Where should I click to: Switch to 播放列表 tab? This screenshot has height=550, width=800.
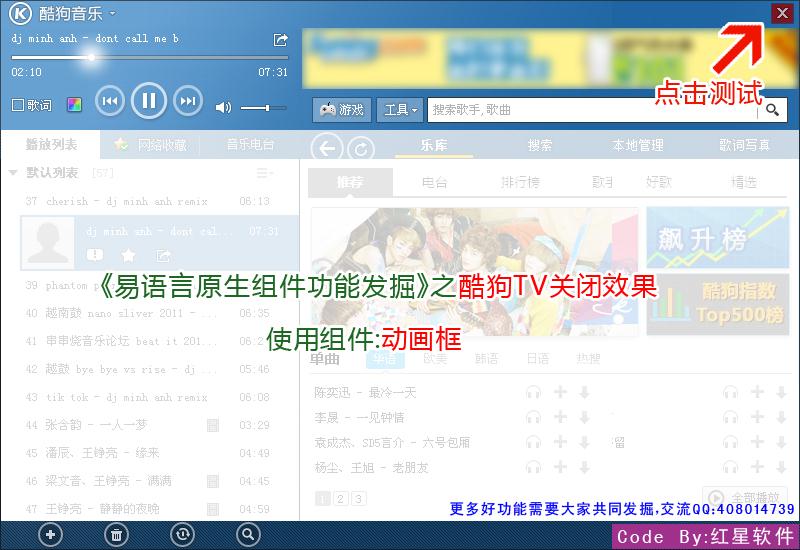tap(51, 144)
